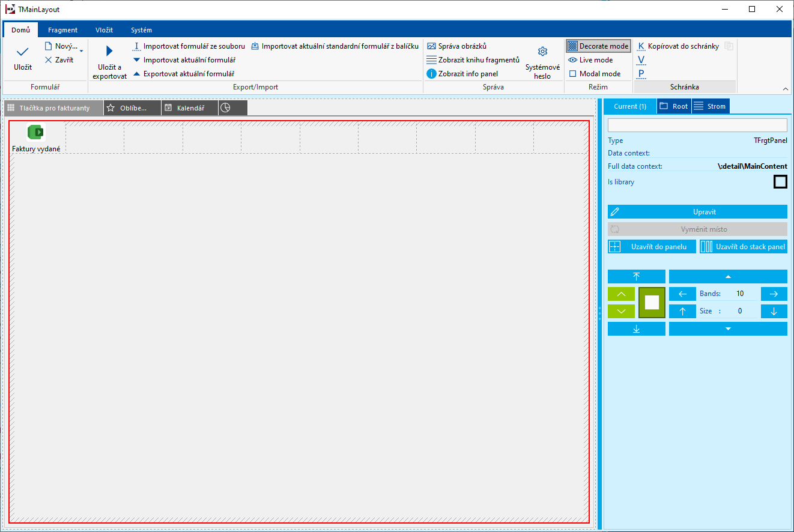
Task: Click Kopírovat do schránky
Action: tap(678, 46)
